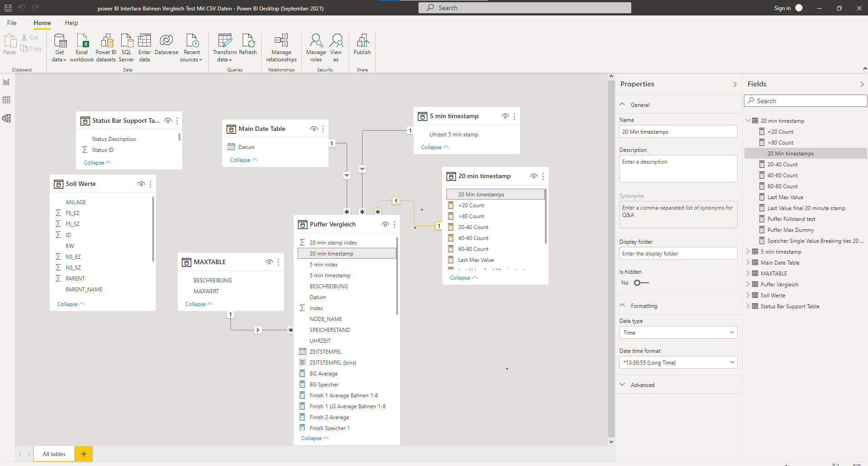Viewport: 868px width, 466px height.
Task: Import an Excel workbook
Action: (x=82, y=48)
